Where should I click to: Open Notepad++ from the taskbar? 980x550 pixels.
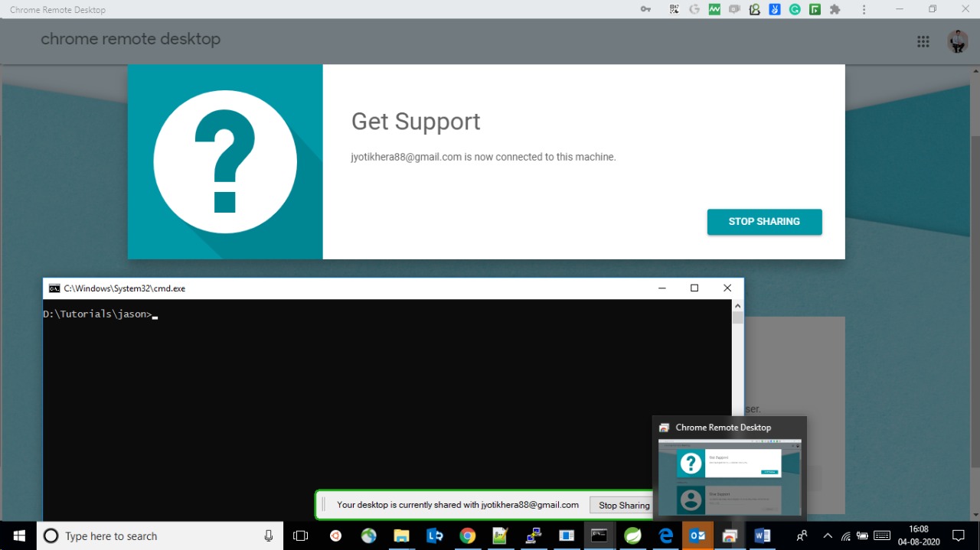pos(501,535)
